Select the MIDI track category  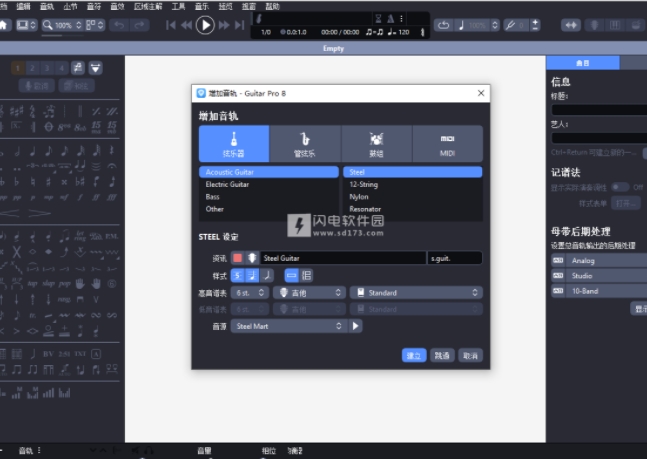[x=447, y=143]
